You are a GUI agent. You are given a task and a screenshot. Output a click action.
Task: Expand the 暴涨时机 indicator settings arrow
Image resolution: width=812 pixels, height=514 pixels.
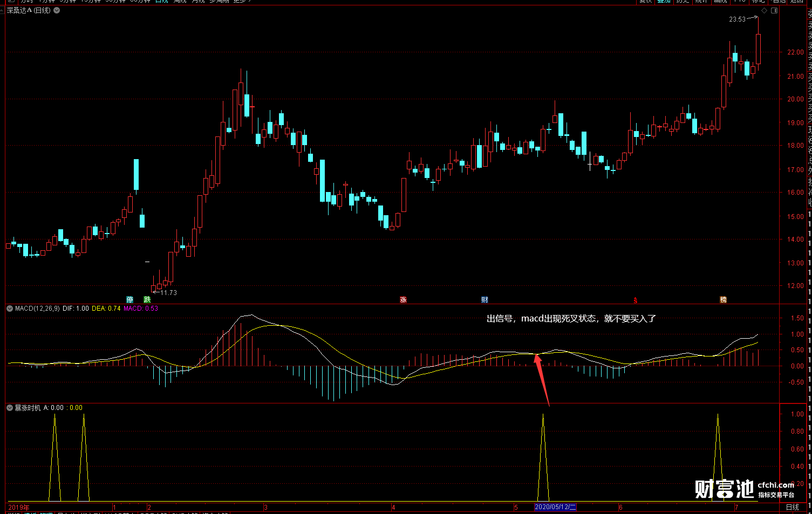[10, 408]
